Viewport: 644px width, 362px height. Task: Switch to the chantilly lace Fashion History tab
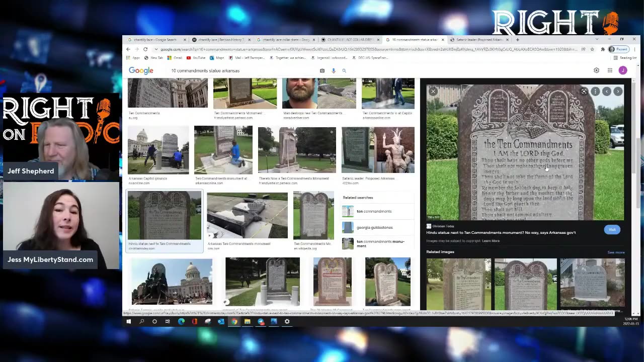[220, 40]
